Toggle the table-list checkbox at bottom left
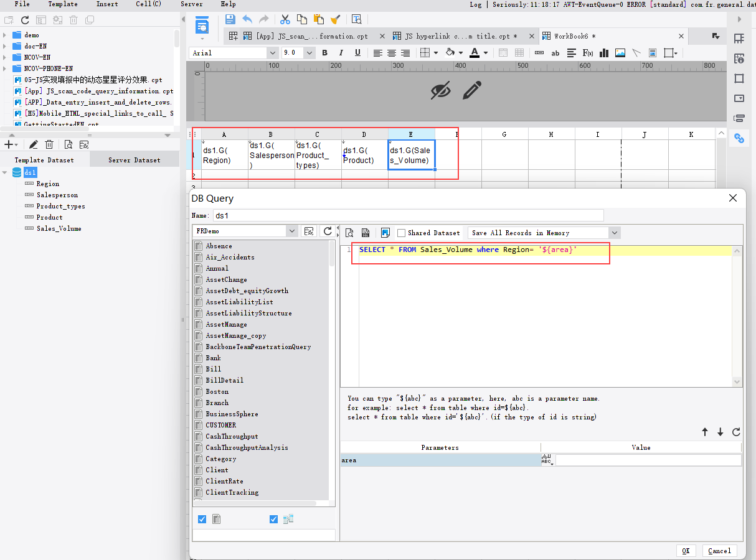 [x=202, y=519]
